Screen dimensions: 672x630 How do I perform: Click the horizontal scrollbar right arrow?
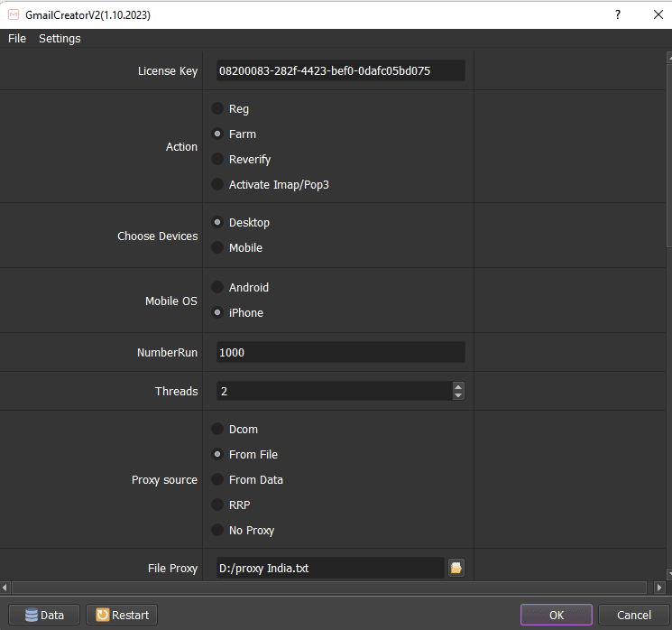pyautogui.click(x=659, y=587)
